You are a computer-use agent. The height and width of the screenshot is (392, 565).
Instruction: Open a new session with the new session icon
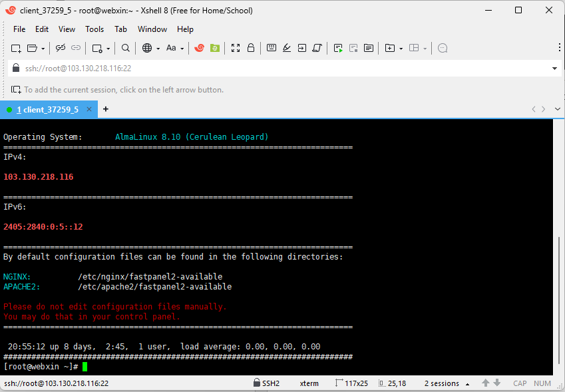15,48
